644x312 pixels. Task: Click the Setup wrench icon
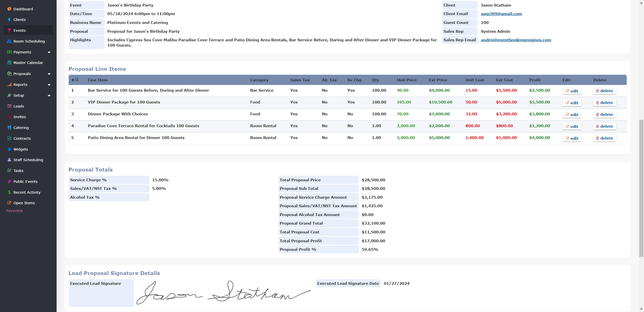point(9,95)
